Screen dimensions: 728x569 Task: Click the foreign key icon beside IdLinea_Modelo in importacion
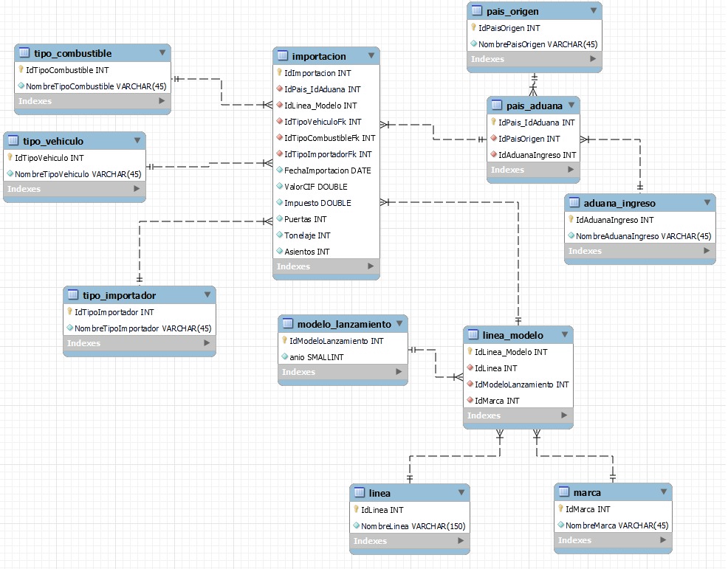click(x=279, y=106)
